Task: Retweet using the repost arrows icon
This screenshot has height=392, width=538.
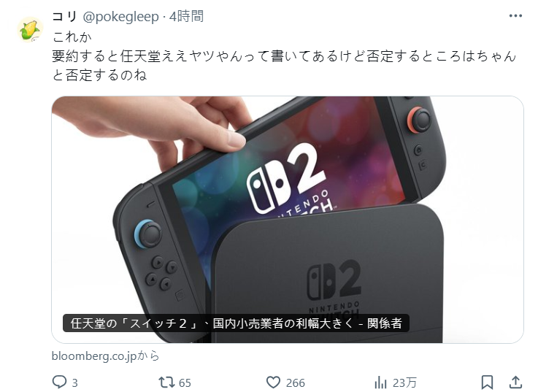Action: (x=166, y=382)
